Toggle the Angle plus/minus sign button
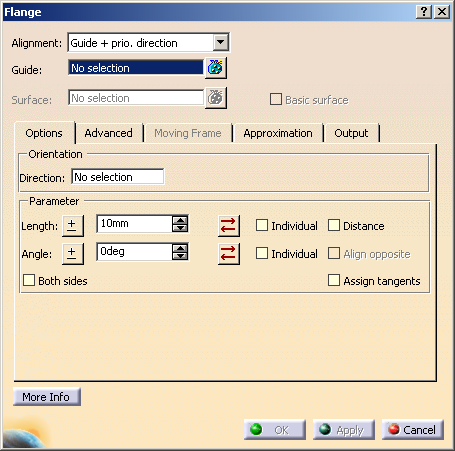This screenshot has height=451, width=455. point(73,254)
